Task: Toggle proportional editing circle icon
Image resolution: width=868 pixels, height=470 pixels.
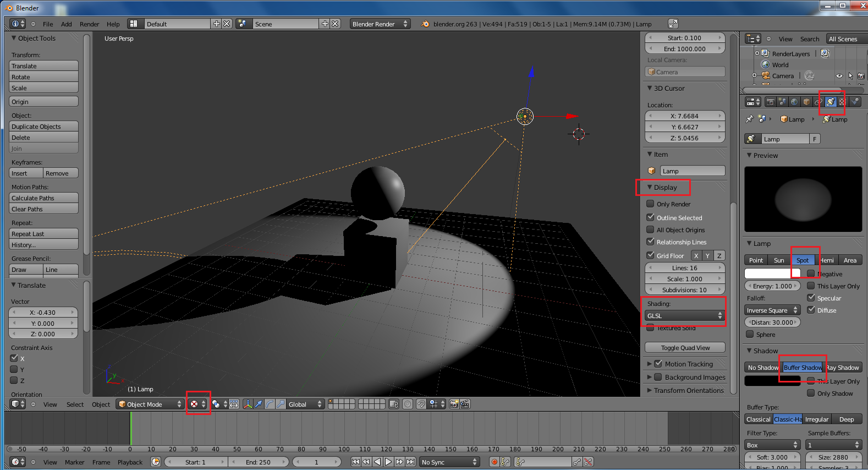Action: 408,404
